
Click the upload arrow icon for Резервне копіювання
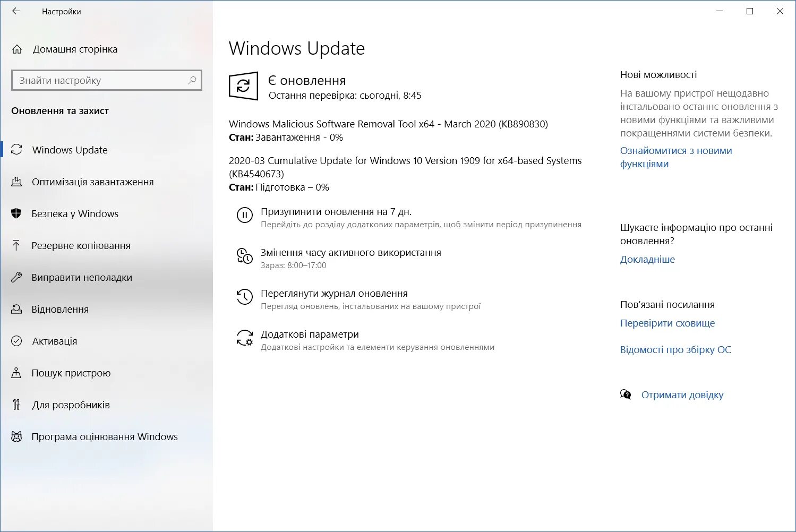(16, 245)
